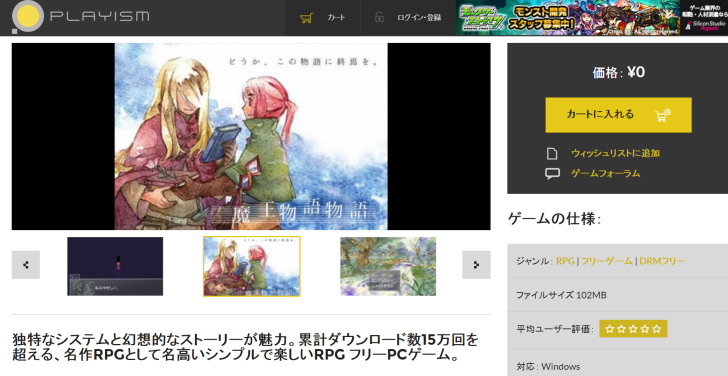Select the forest menu screenshot thumbnail

pos(388,266)
